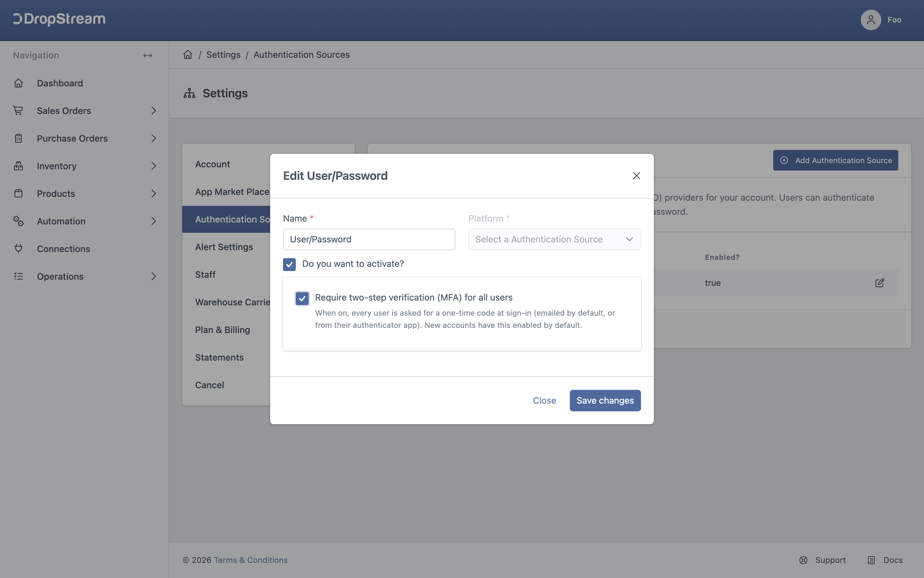Click the 'Edit User/Password' dialog title
Screen dimensions: 924x578
(335, 176)
